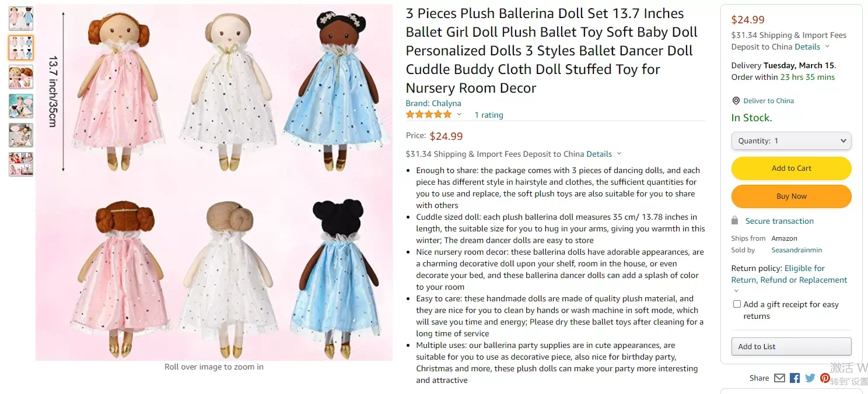
Task: Open the Brand: Chalyna link
Action: click(433, 103)
